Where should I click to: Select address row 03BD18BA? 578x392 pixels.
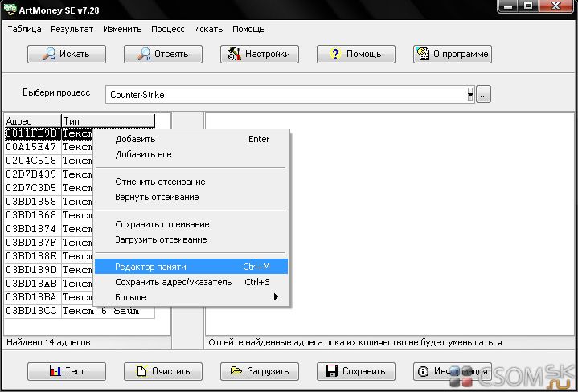[x=31, y=297]
